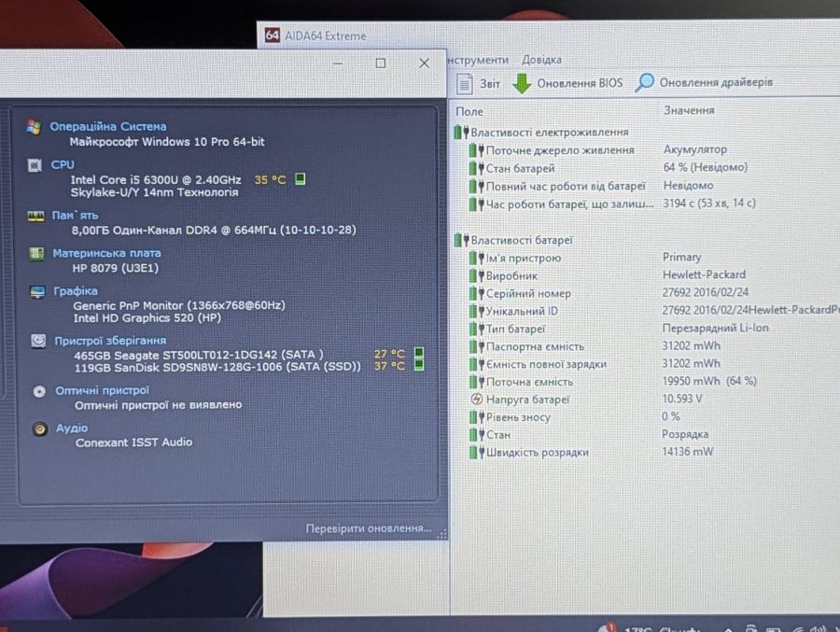Select the Унікальний ID row

coord(647,311)
